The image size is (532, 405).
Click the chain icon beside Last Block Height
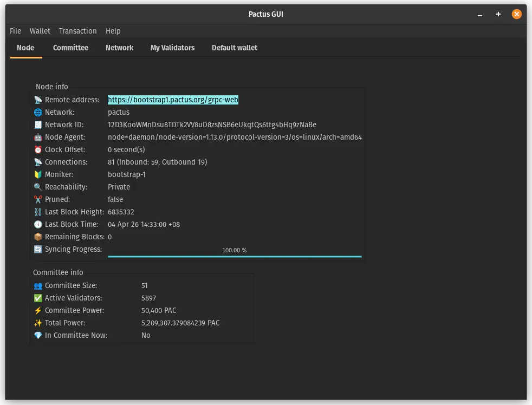pos(38,212)
